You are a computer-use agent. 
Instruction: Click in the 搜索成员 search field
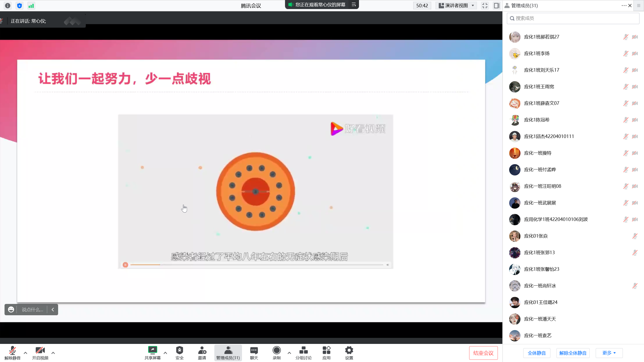click(574, 18)
